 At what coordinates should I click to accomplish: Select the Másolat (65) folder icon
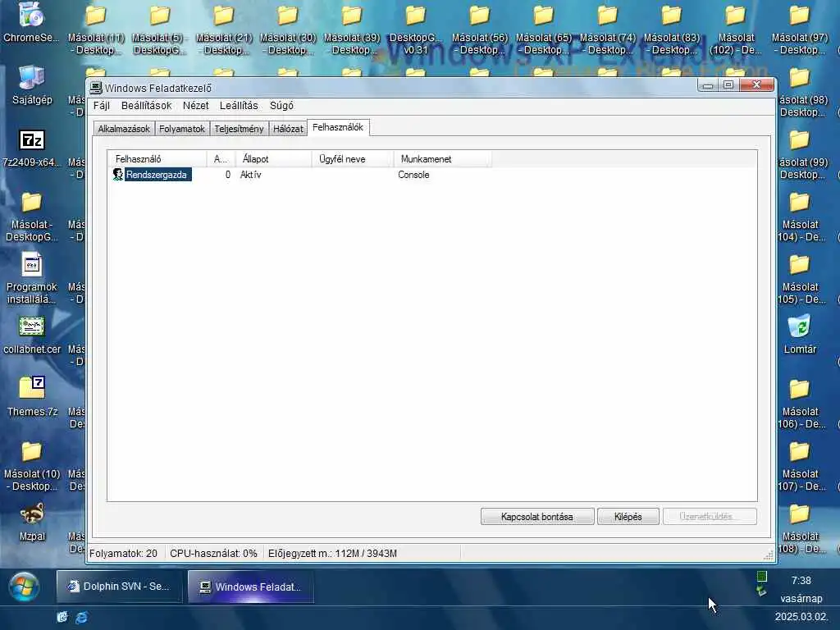[x=544, y=30]
